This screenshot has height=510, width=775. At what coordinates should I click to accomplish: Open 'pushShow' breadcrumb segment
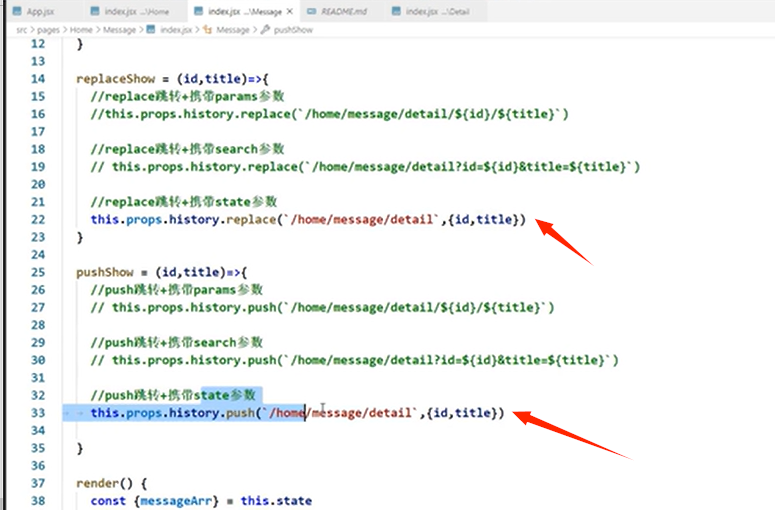point(293,30)
